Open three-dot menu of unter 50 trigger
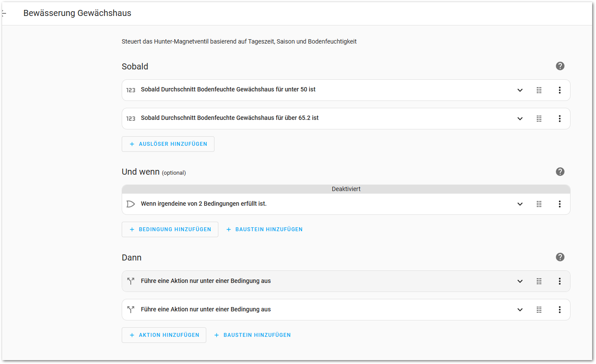596x364 pixels. [x=559, y=90]
